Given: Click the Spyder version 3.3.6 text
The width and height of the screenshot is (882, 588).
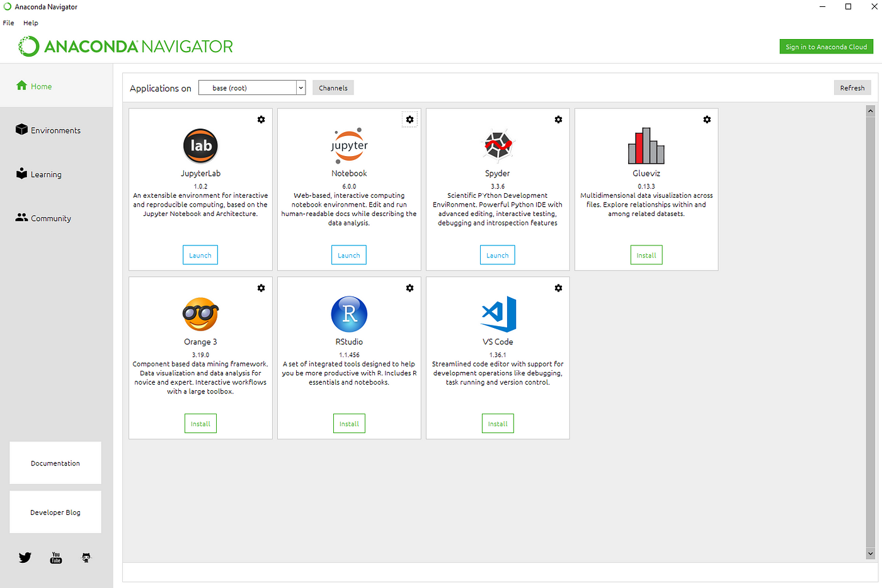Looking at the screenshot, I should 498,186.
